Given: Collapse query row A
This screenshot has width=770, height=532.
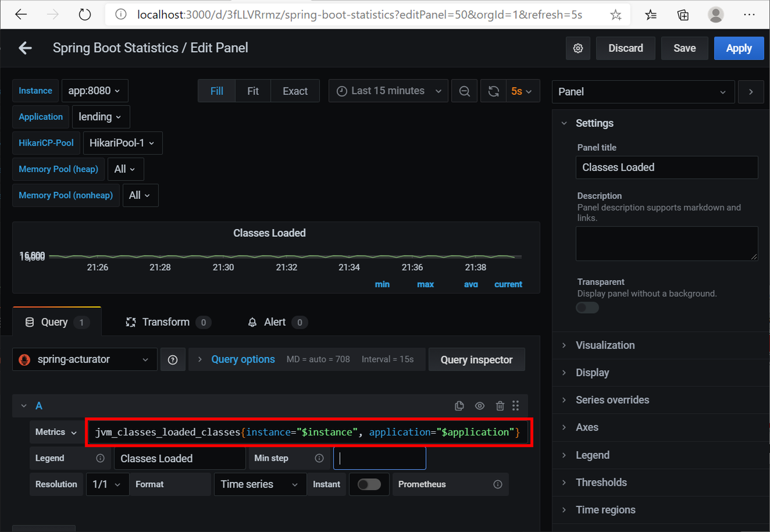Looking at the screenshot, I should click(24, 406).
